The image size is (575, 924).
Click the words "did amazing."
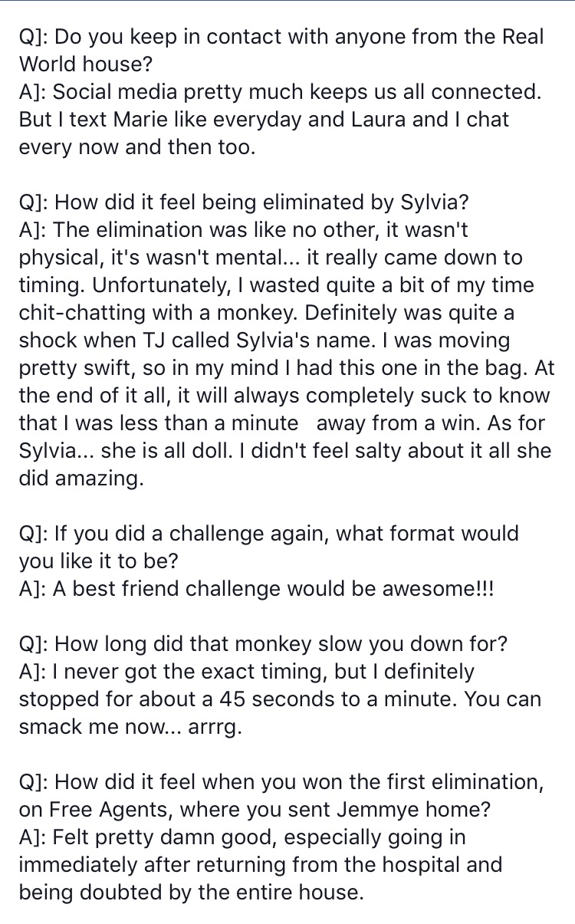point(81,478)
